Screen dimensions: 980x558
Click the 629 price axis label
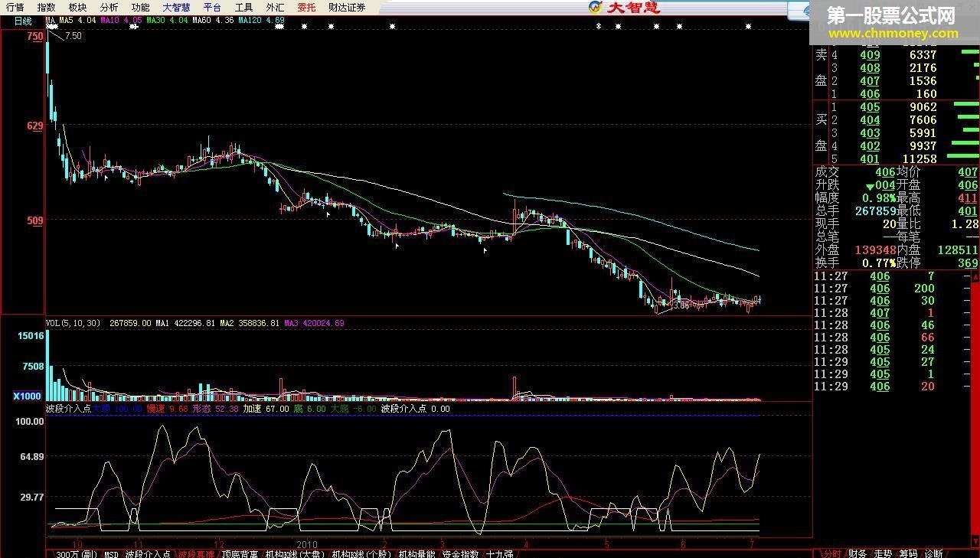click(x=34, y=126)
